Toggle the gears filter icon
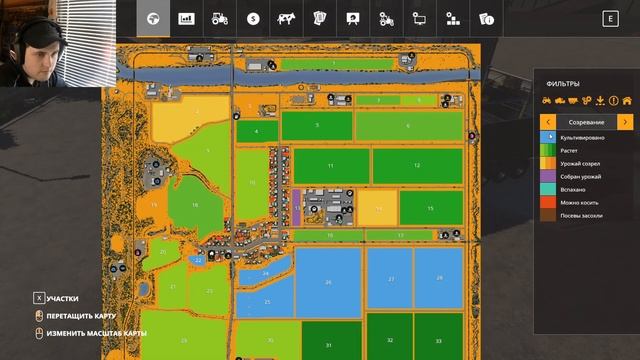This screenshot has height=360, width=640. [x=587, y=100]
